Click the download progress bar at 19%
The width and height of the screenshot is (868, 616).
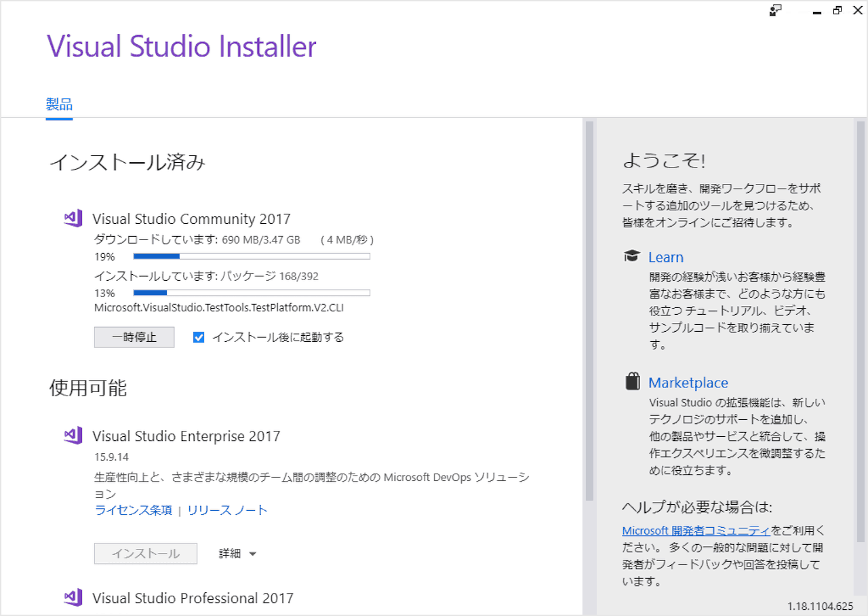[252, 256]
